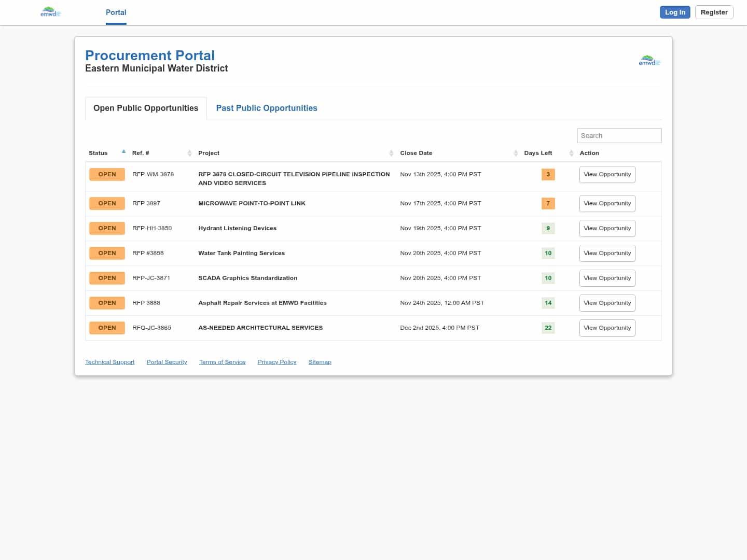Open SCADA Graphics Standardization project row
747x560 pixels.
pos(247,278)
